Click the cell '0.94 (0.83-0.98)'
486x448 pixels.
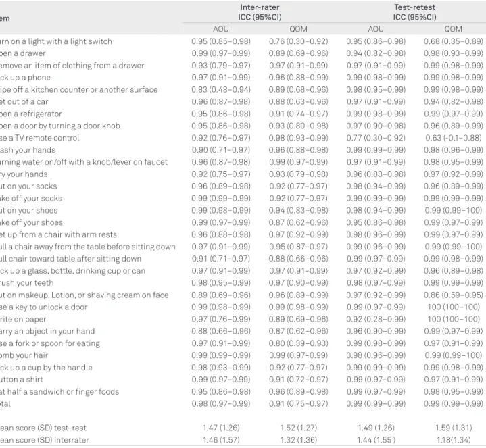[x=299, y=210]
